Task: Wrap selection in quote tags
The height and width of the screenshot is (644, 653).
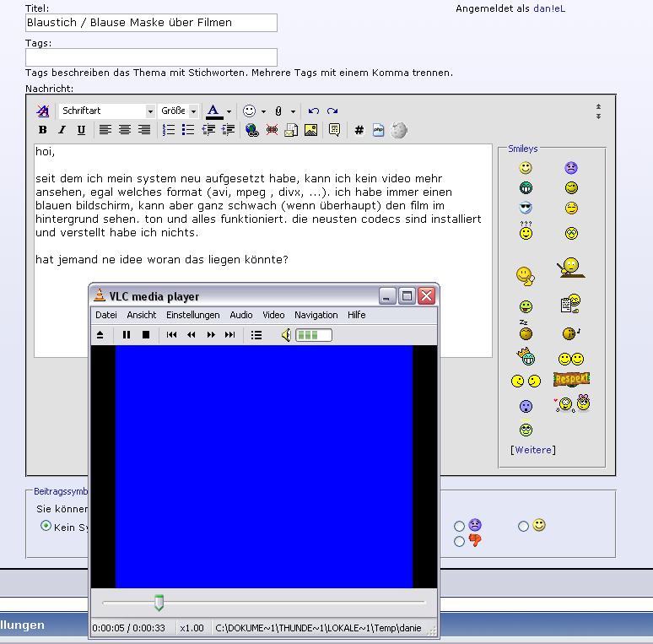Action: click(334, 130)
